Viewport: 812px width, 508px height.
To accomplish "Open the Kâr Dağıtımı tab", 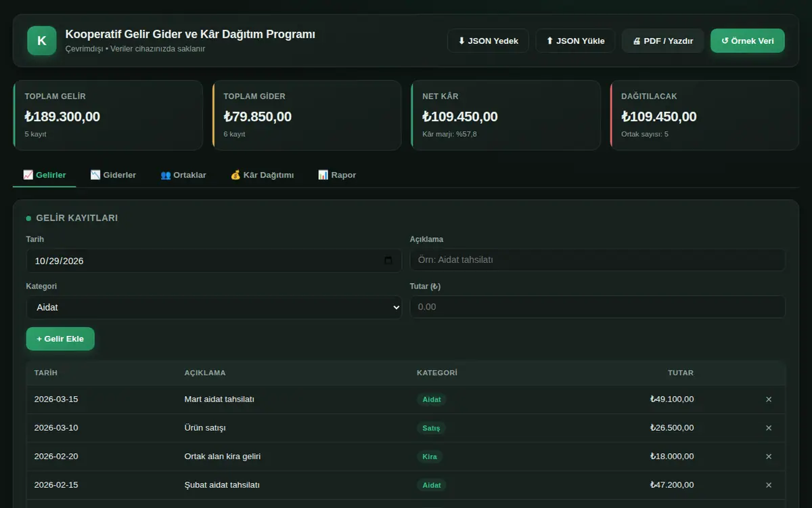I will pyautogui.click(x=262, y=175).
